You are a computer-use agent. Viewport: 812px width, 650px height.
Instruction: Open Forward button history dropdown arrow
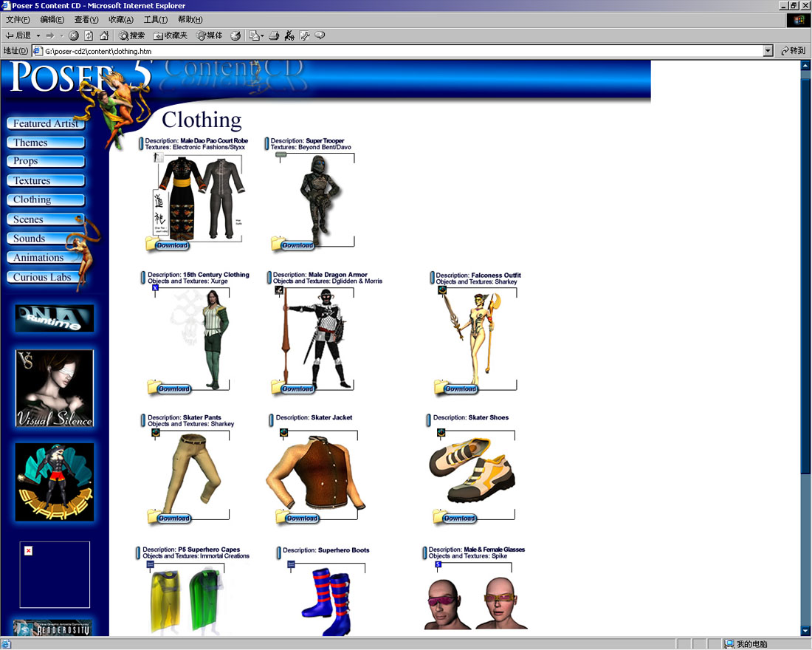(x=61, y=35)
